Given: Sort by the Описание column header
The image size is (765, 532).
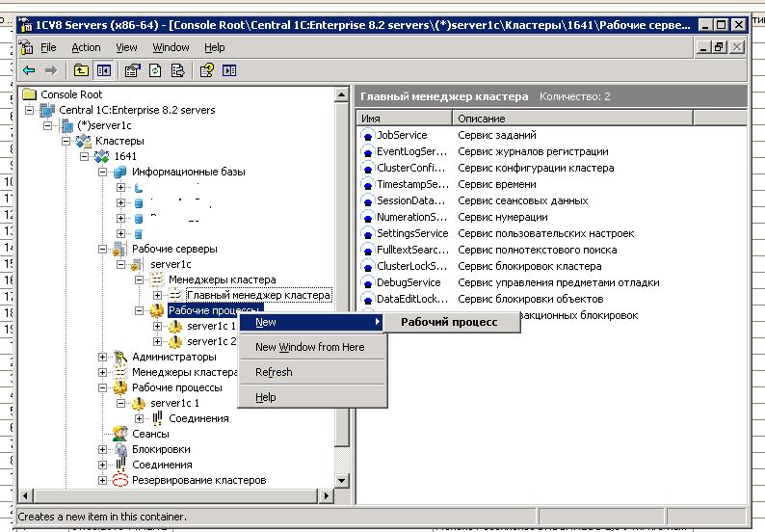Looking at the screenshot, I should coord(572,119).
